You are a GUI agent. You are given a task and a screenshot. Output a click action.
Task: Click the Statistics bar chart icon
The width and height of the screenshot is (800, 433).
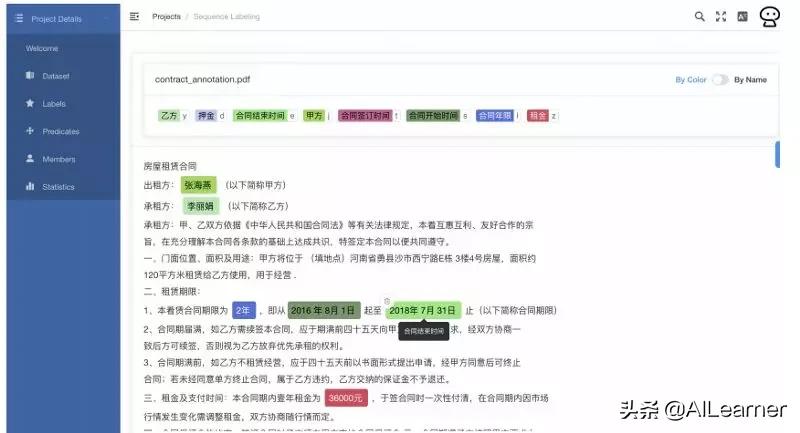[30, 186]
